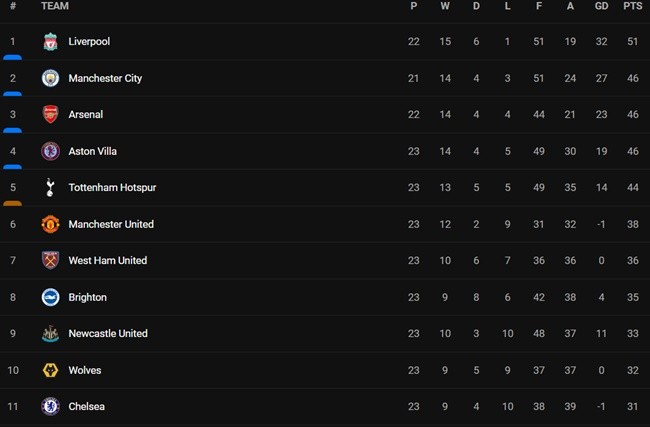Click the Brighton club crest icon
Viewport: 650px width, 427px height.
click(x=50, y=297)
